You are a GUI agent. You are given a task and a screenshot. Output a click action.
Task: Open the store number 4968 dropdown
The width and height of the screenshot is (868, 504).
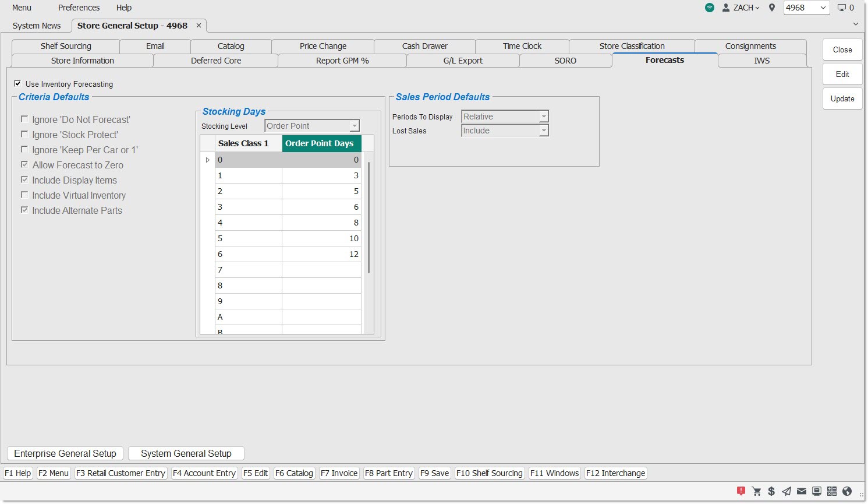tap(823, 8)
